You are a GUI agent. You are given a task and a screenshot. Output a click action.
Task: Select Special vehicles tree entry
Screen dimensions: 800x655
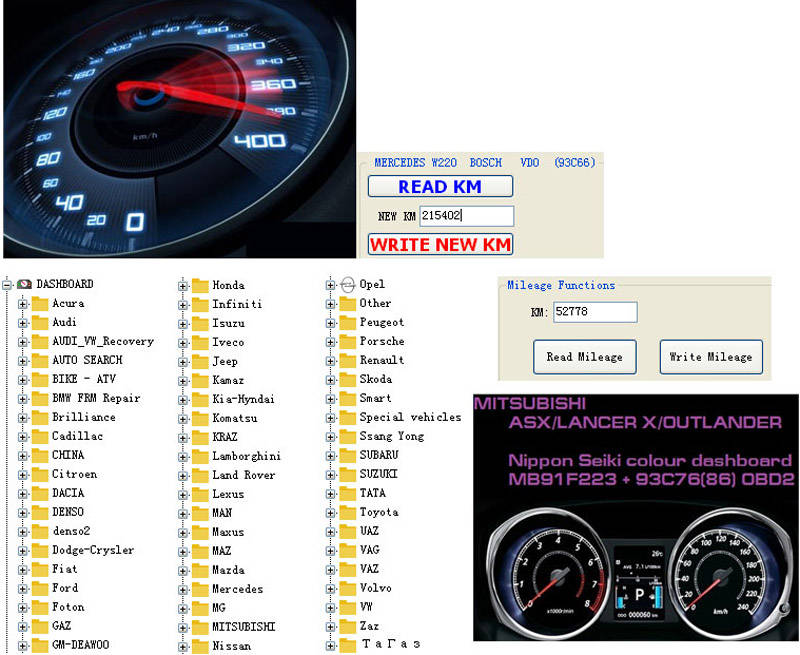pos(410,417)
